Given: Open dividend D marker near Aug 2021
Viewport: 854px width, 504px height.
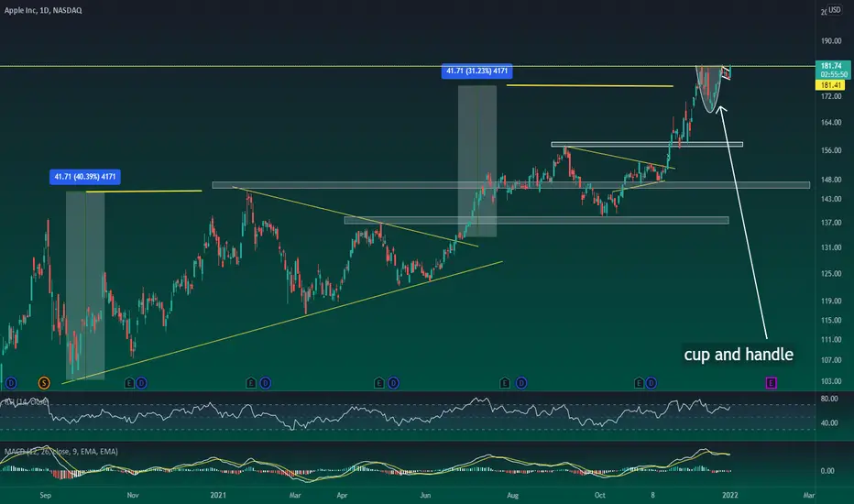Looking at the screenshot, I should click(x=521, y=383).
